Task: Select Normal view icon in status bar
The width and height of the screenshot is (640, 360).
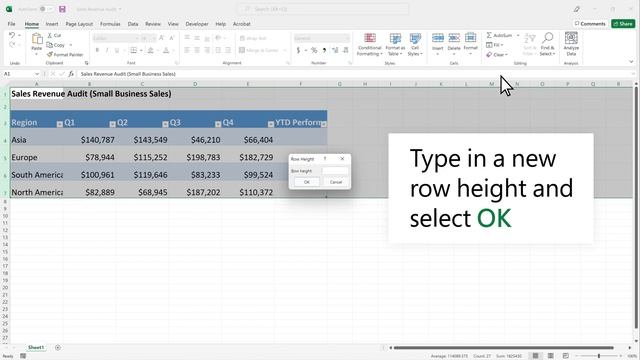Action: click(x=536, y=356)
